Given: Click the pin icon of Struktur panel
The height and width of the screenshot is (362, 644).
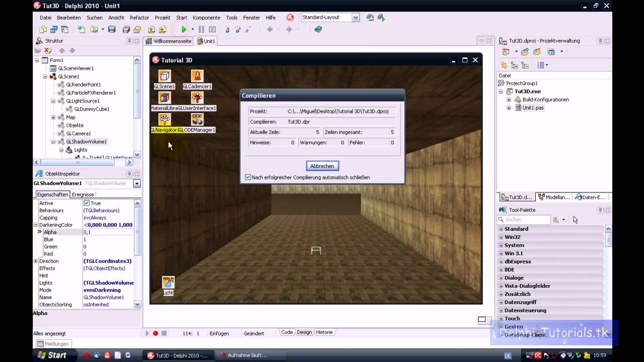Looking at the screenshot, I should (x=129, y=41).
